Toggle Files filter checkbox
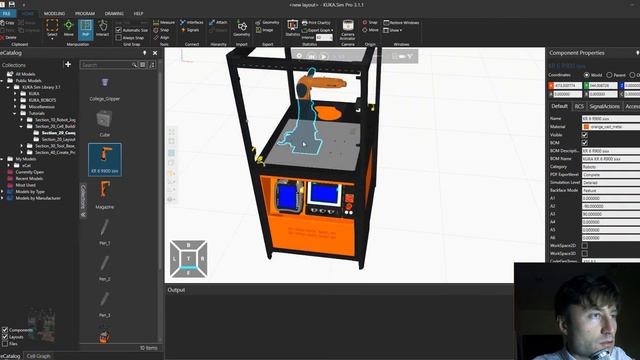The height and width of the screenshot is (360, 640). point(5,344)
